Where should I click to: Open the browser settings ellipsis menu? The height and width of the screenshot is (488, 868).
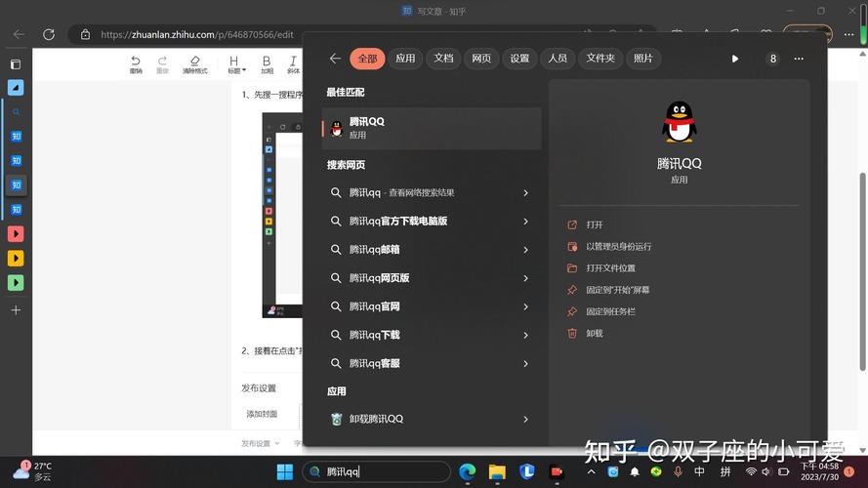[848, 34]
